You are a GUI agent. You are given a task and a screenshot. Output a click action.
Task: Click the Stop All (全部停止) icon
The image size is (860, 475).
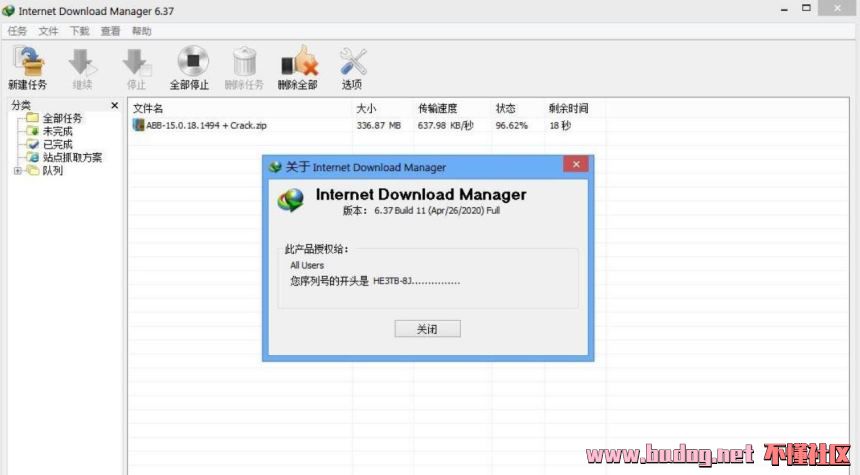click(193, 61)
